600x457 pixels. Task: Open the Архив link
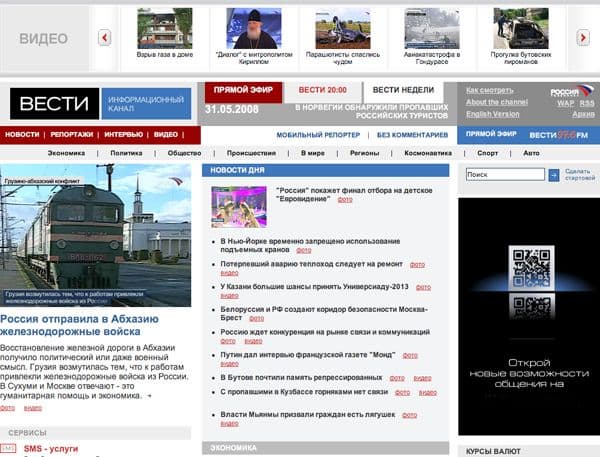[x=583, y=114]
